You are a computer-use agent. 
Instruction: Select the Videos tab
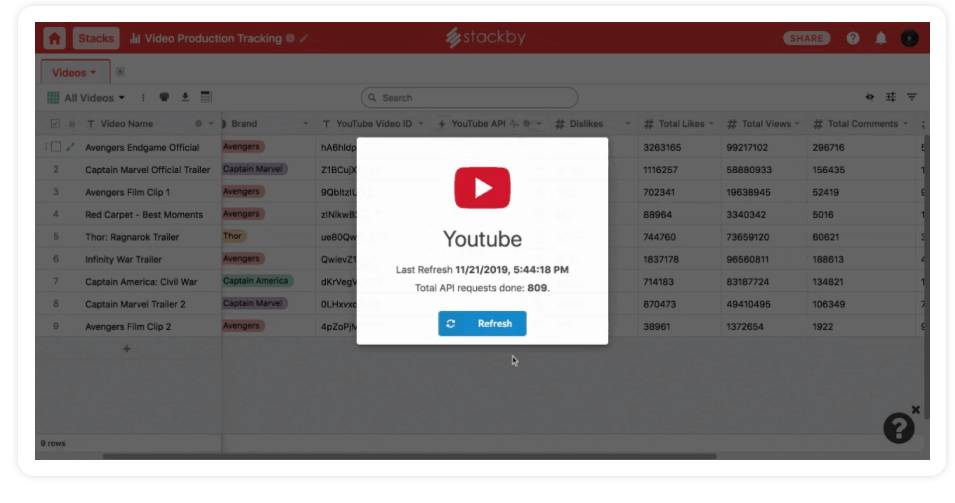(74, 72)
